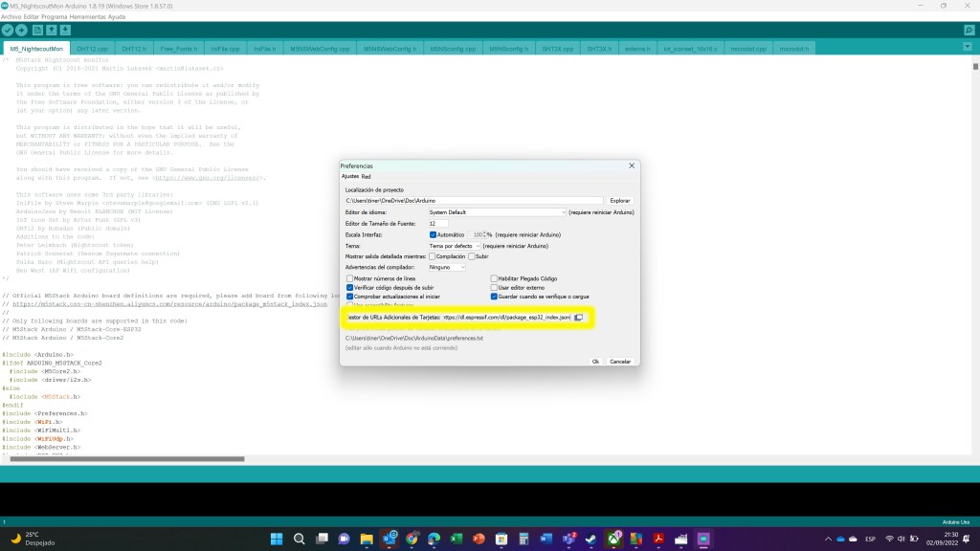Switch to the Red tab in Preferencias
This screenshot has height=551, width=980.
pos(367,177)
